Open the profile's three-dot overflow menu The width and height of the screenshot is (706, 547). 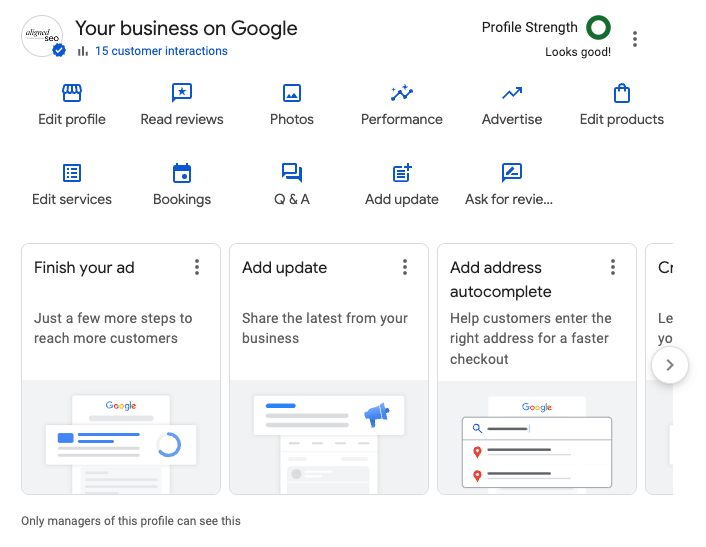(x=635, y=39)
